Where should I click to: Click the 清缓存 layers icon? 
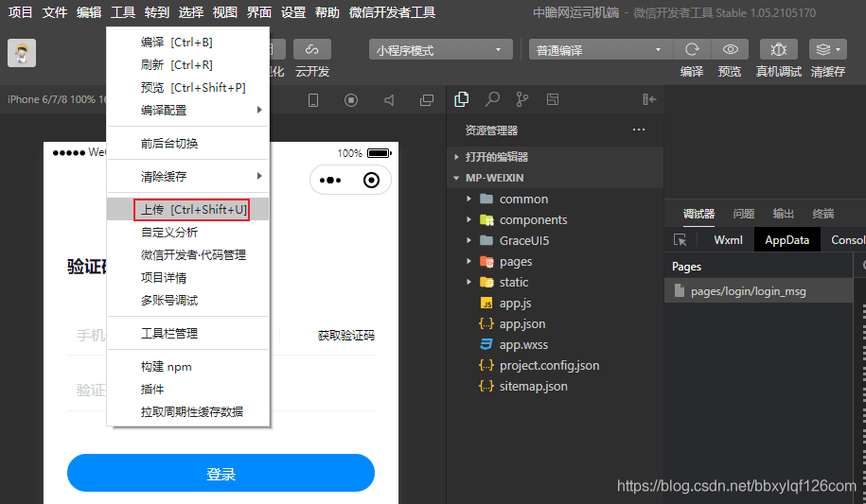[x=827, y=50]
